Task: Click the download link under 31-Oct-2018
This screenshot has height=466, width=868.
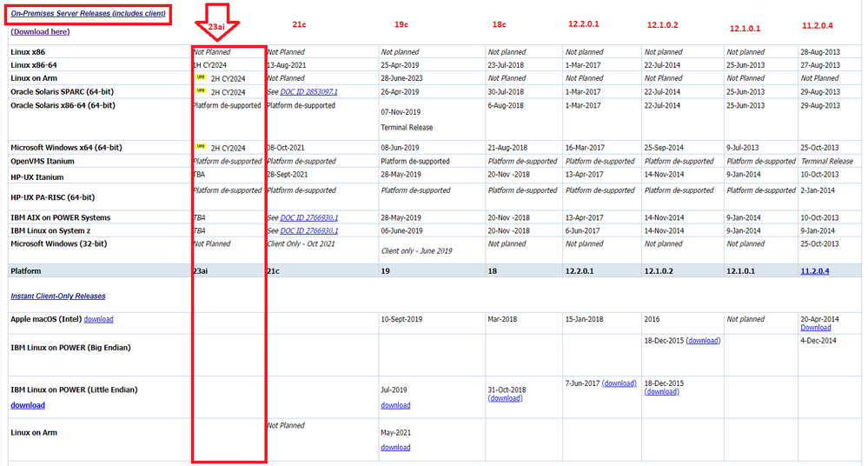Action: 505,398
